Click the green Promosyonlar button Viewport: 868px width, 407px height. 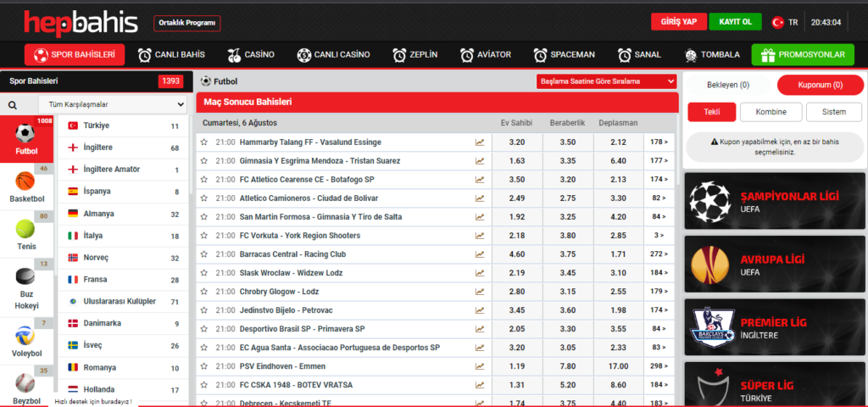pyautogui.click(x=802, y=55)
